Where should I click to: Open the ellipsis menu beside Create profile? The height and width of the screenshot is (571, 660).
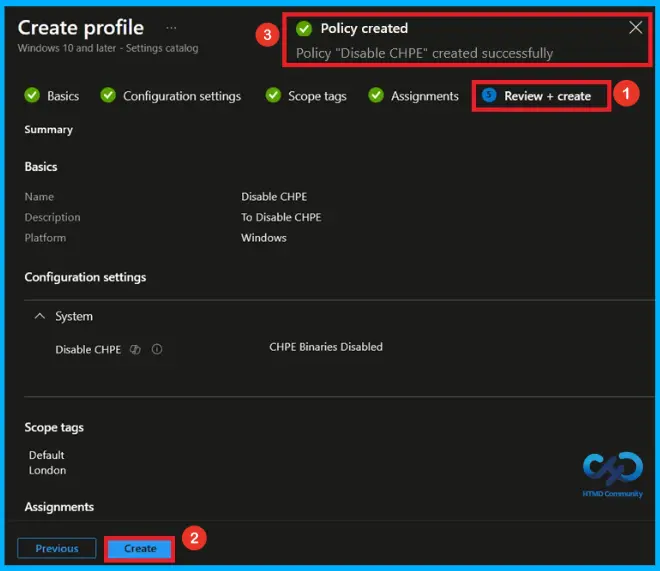(171, 28)
